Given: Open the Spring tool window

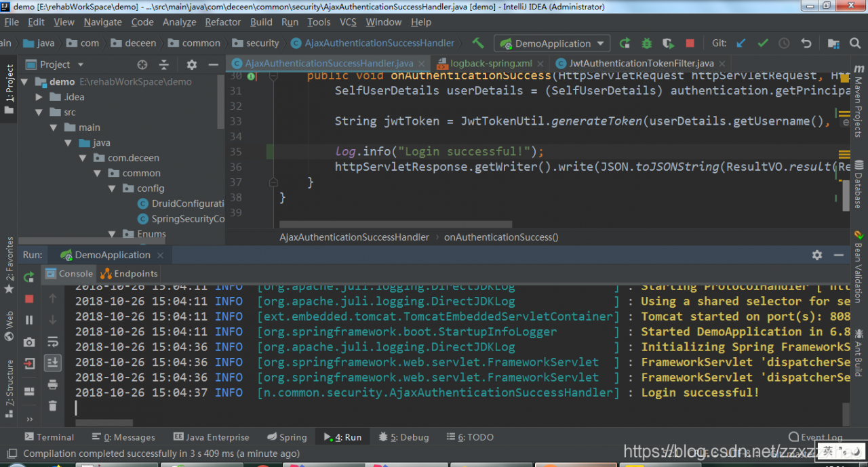Looking at the screenshot, I should [x=288, y=437].
